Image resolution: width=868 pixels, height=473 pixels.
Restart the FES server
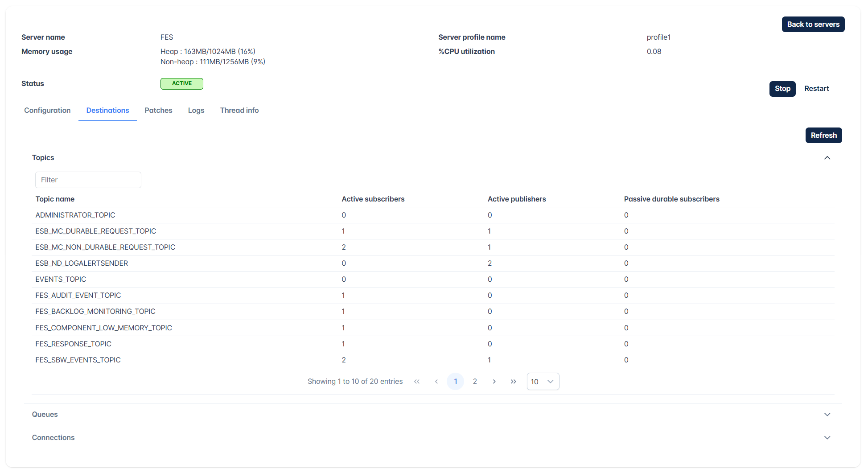(817, 89)
